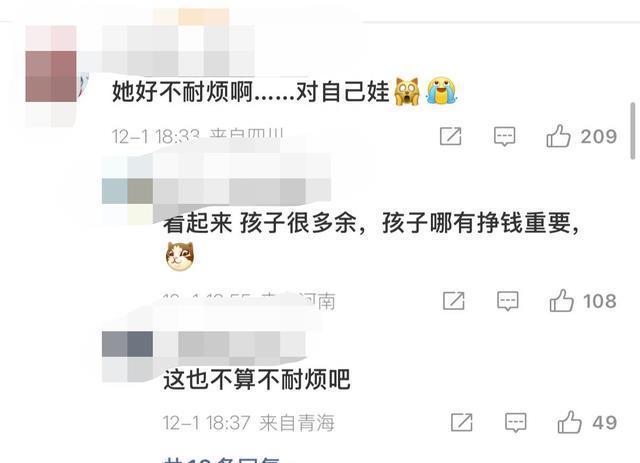Click the 108 like count
Image resolution: width=640 pixels, height=463 pixels.
coord(600,301)
